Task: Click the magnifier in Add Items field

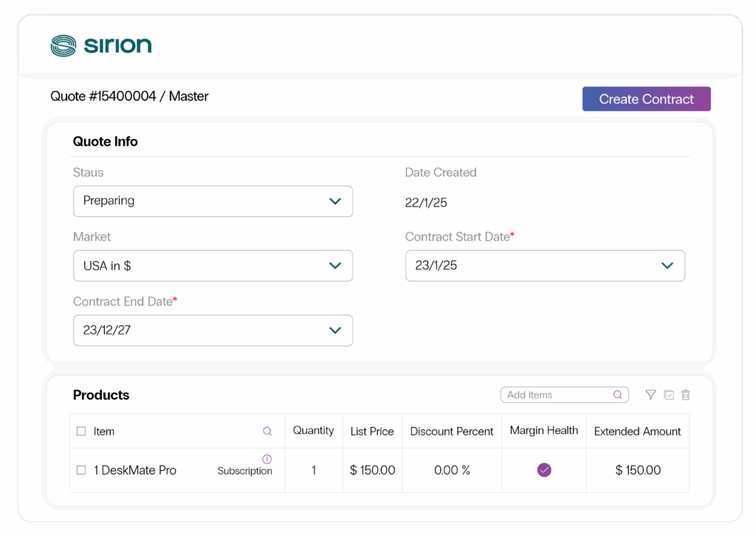Action: (x=618, y=395)
